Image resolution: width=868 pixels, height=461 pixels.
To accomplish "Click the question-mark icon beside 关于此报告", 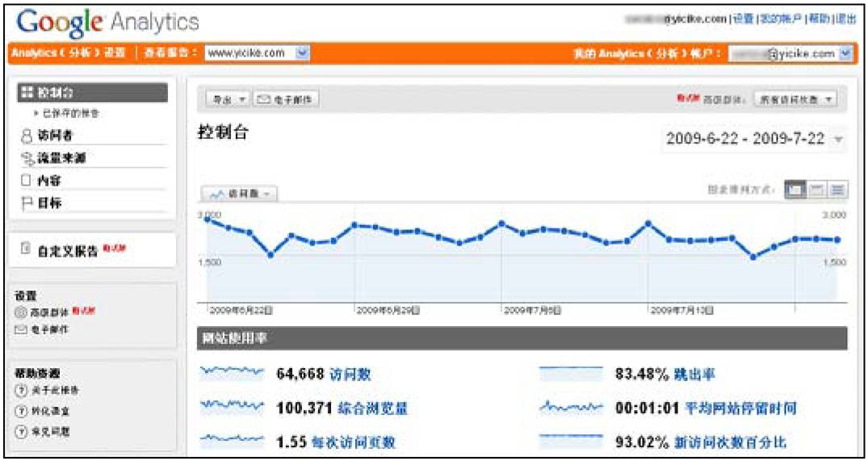I will click(x=21, y=391).
